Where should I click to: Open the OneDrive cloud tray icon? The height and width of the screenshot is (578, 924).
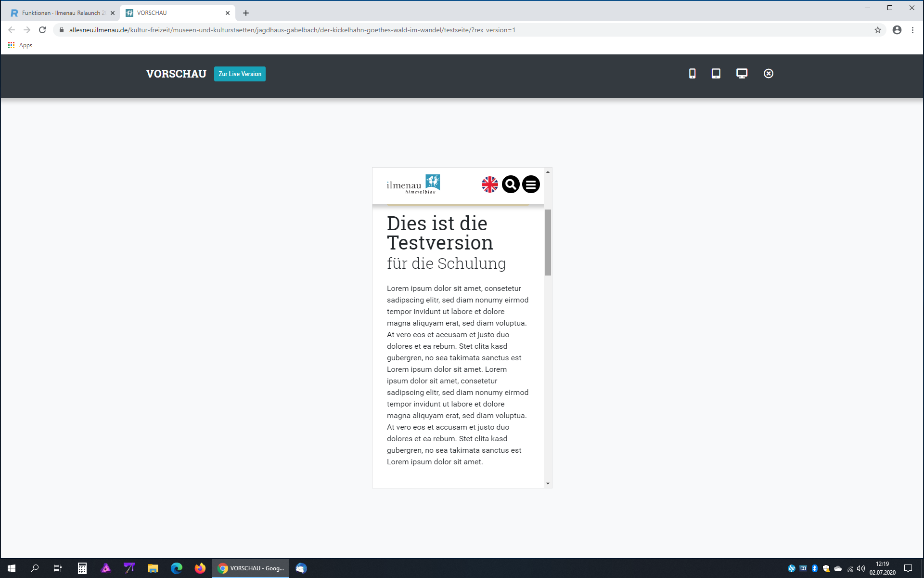click(x=838, y=568)
